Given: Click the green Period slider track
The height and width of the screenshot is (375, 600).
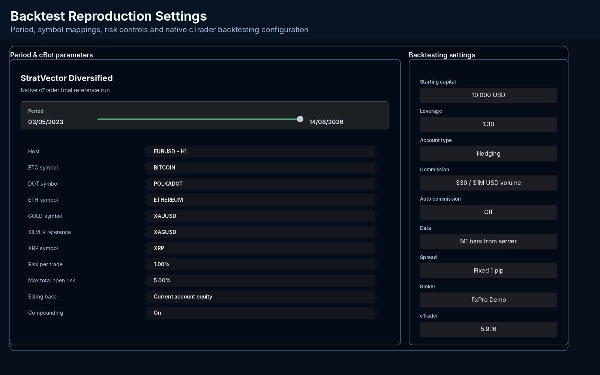Looking at the screenshot, I should pos(198,119).
